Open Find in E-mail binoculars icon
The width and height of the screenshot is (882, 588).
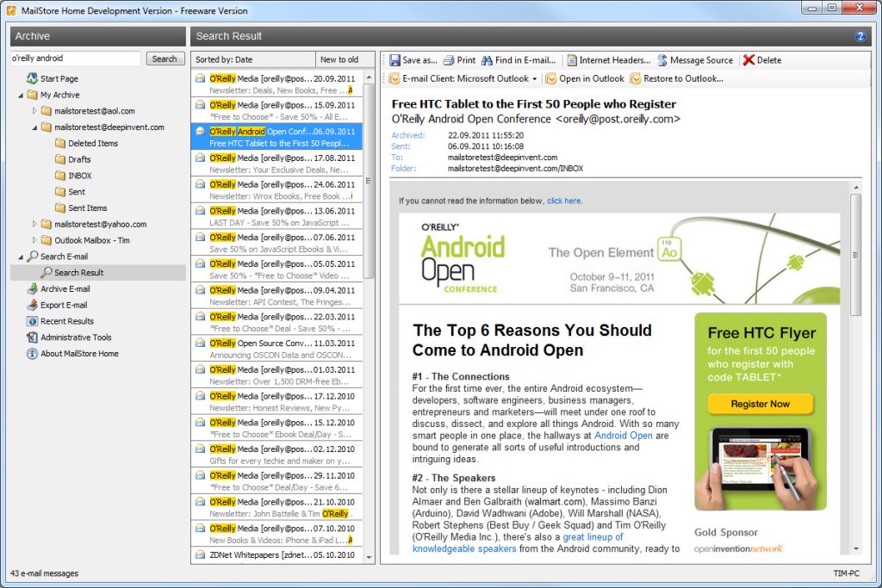(488, 60)
